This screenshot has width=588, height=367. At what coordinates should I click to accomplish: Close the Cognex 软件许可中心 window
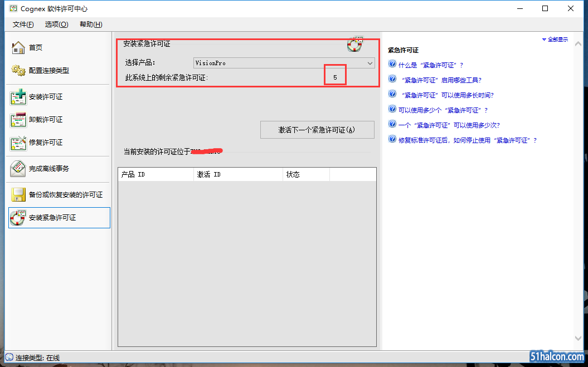click(571, 8)
